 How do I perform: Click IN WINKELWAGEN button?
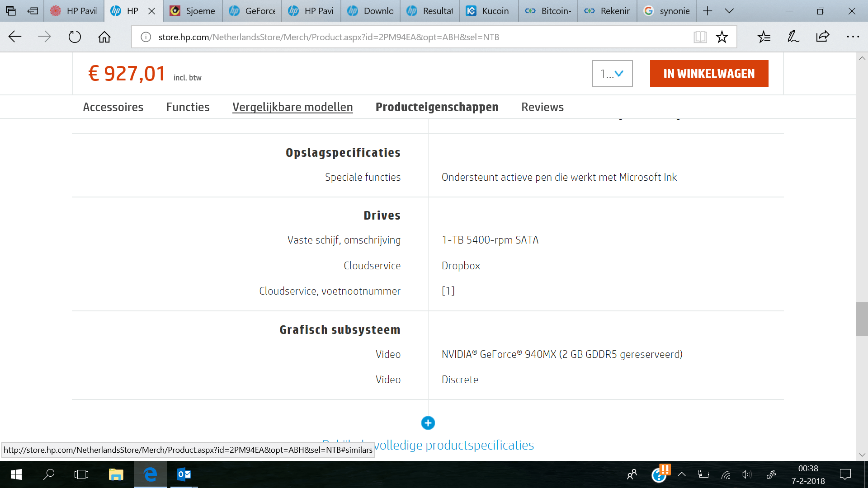click(x=709, y=74)
